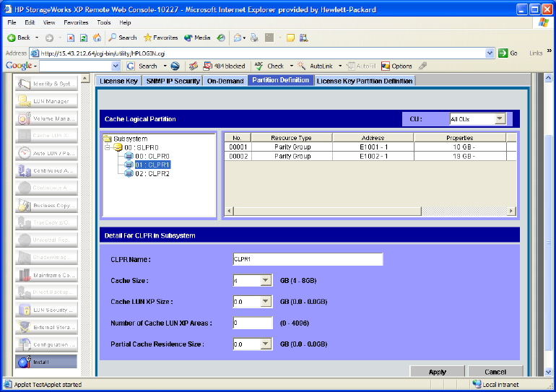Click the LUN Security sidebar item

45,310
